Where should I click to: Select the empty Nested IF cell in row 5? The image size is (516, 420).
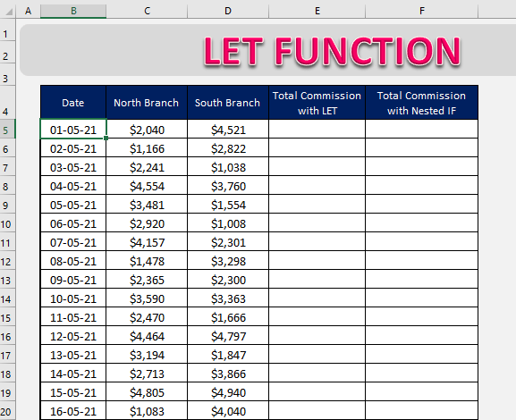421,129
